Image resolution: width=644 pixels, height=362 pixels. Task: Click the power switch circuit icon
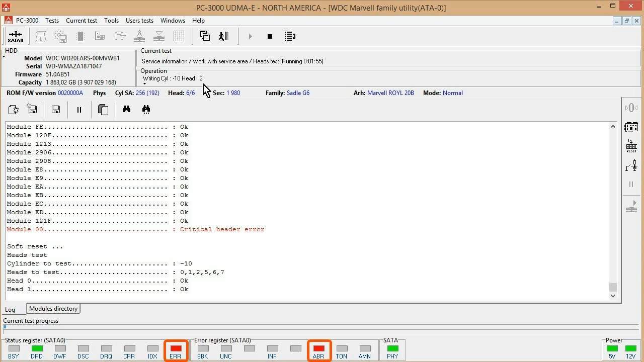(631, 165)
